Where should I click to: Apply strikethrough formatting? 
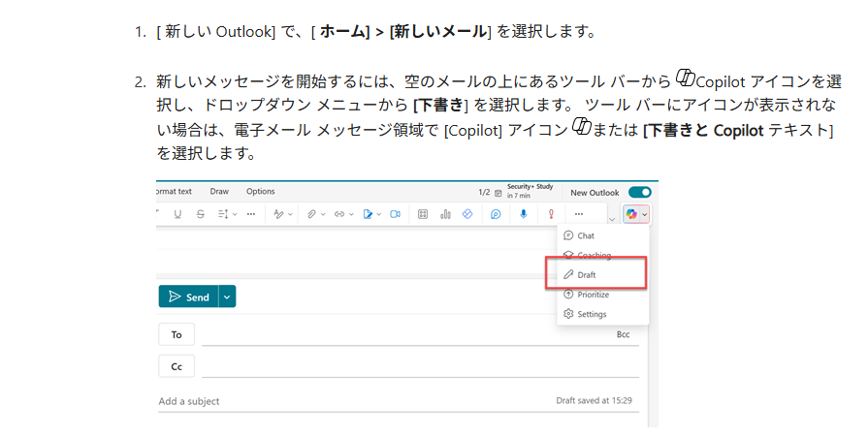tap(201, 214)
